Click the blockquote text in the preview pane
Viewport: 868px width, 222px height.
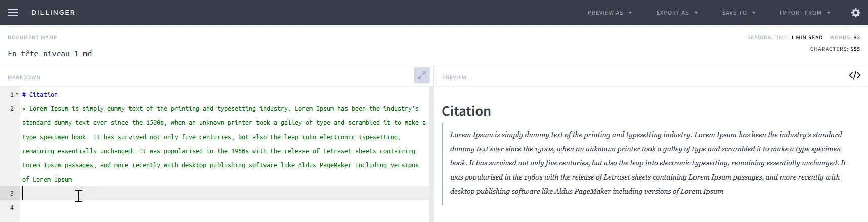(647, 163)
